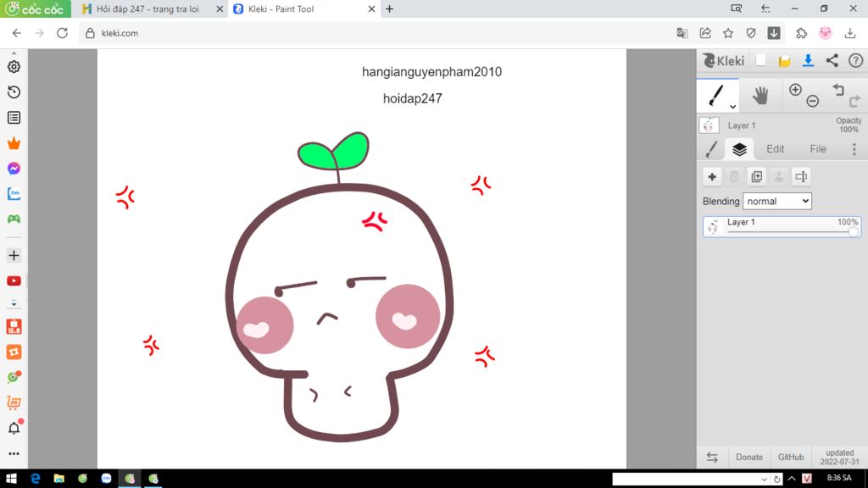Close the Kleki - Paint Tool tab

371,8
